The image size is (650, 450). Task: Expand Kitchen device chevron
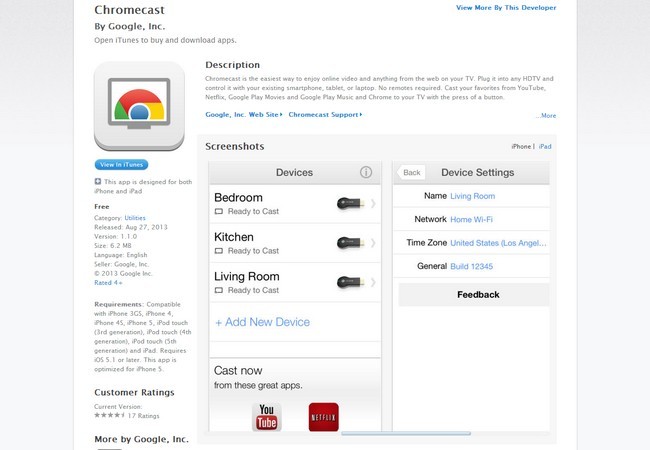click(373, 243)
